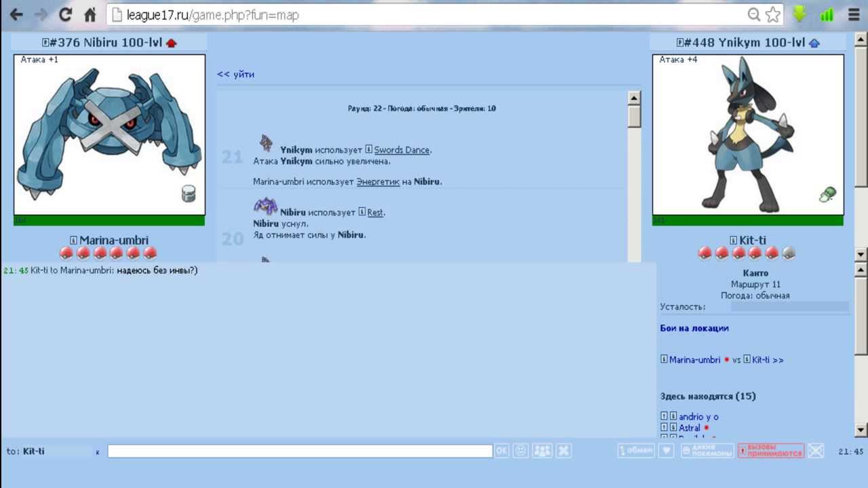This screenshot has height=488, width=868.
Task: Click the Lucario portrait image
Action: (748, 135)
